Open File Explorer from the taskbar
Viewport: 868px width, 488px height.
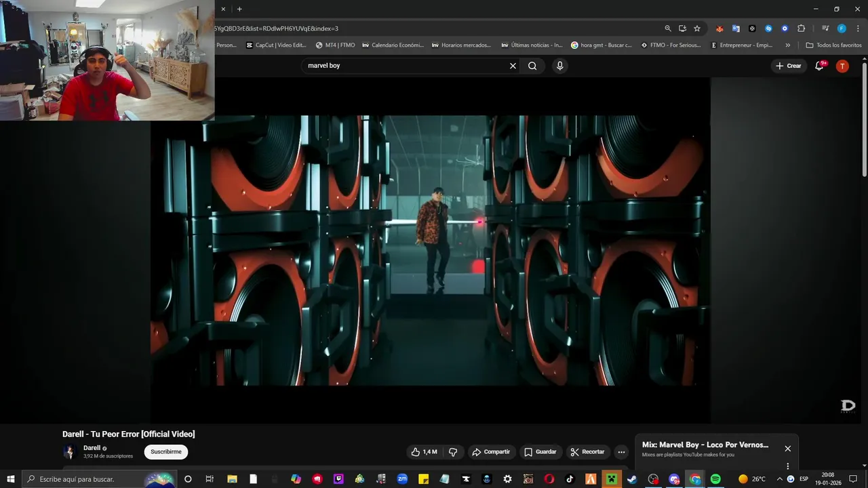pos(231,479)
